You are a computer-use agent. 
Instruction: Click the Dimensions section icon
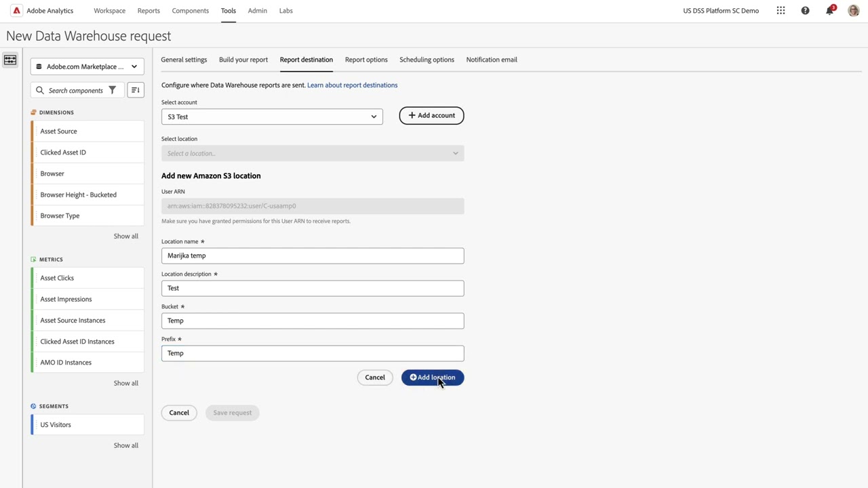[x=33, y=113]
